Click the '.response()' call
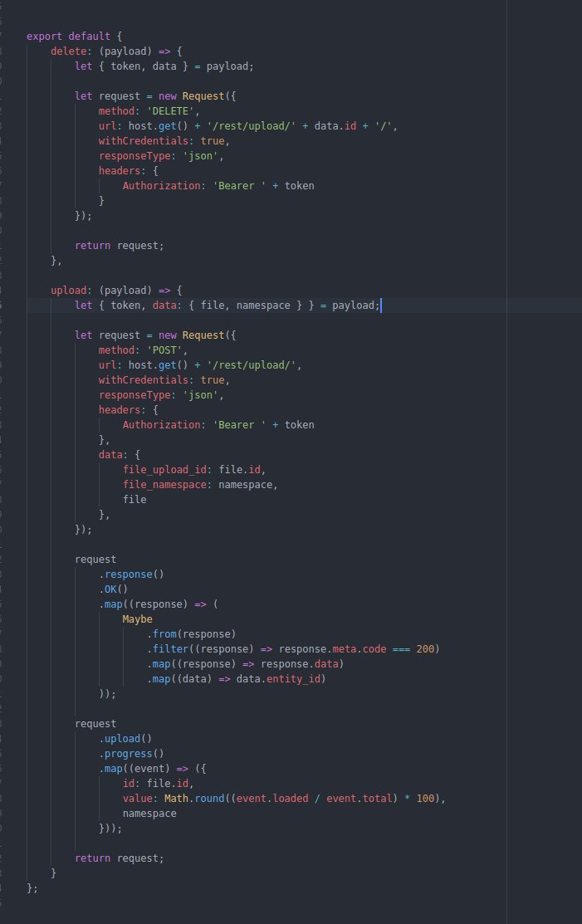582x924 pixels. coord(131,574)
